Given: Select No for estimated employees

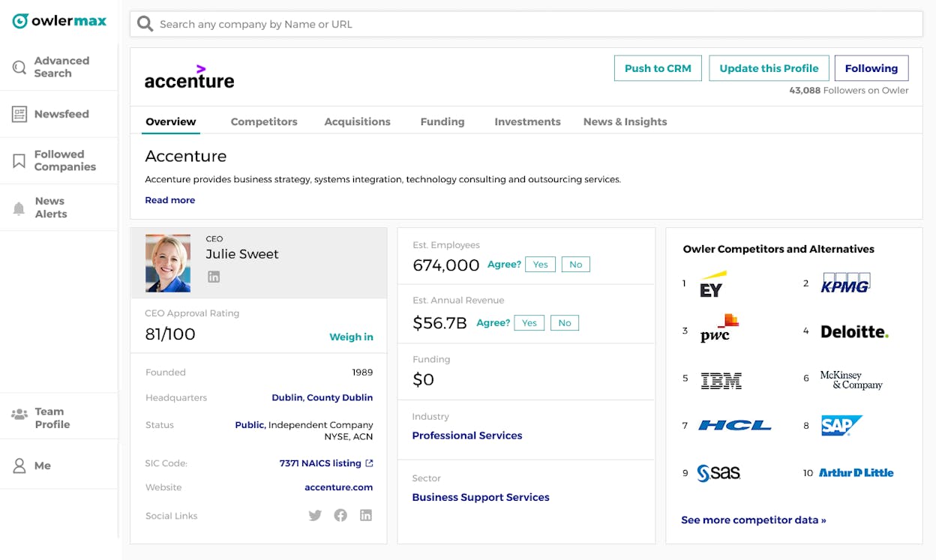Looking at the screenshot, I should pos(575,264).
